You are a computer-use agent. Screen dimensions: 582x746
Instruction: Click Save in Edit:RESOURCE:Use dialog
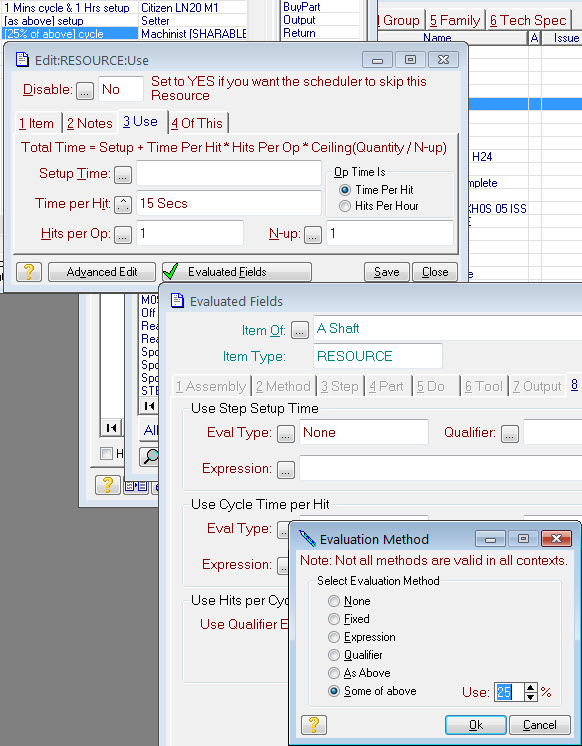coord(386,272)
